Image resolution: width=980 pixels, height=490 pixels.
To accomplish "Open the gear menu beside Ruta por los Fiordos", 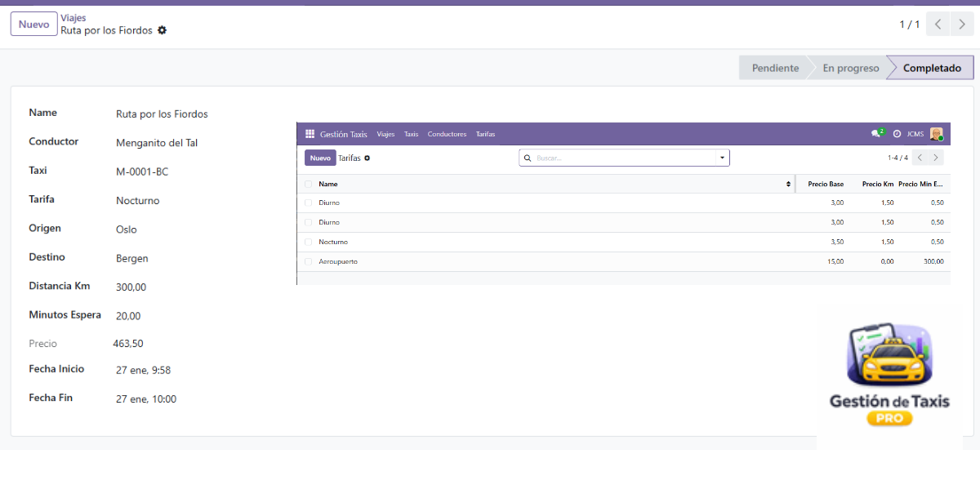I will point(162,30).
